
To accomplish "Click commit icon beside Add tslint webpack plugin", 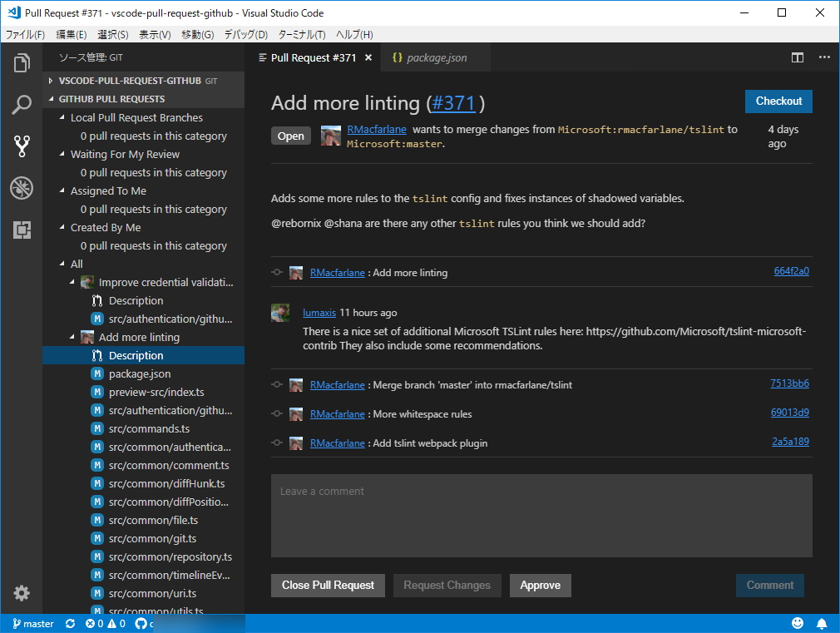I will coord(277,443).
